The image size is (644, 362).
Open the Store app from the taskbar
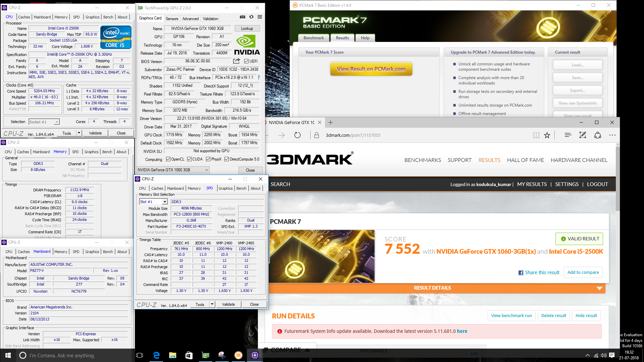[189, 355]
